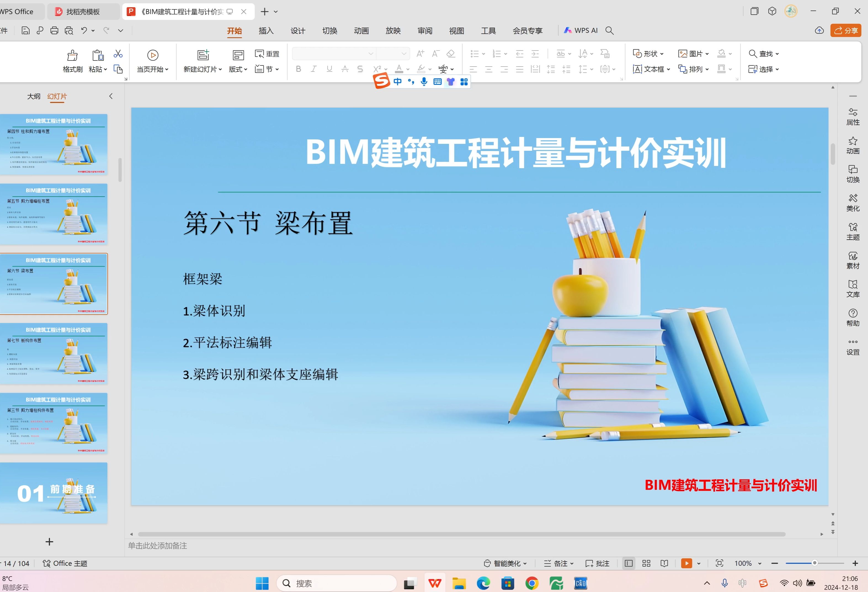868x592 pixels.
Task: Switch to the 大纲 (Outline) tab
Action: coord(34,96)
